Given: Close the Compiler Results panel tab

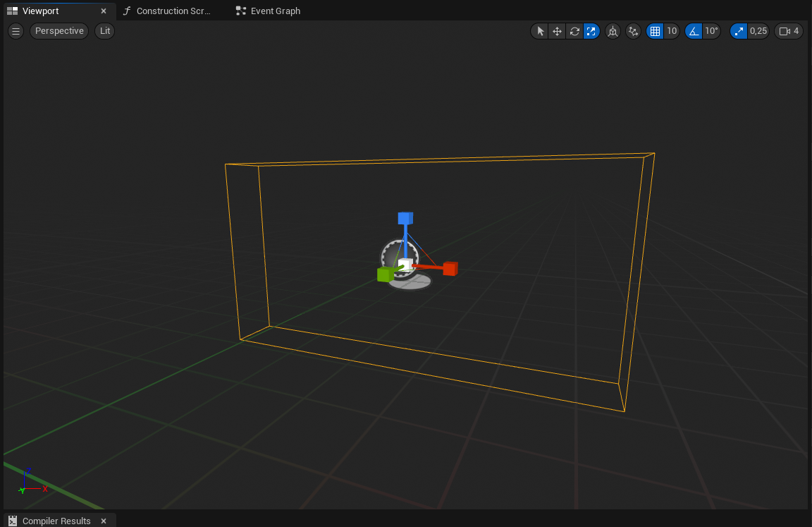Looking at the screenshot, I should (x=103, y=521).
